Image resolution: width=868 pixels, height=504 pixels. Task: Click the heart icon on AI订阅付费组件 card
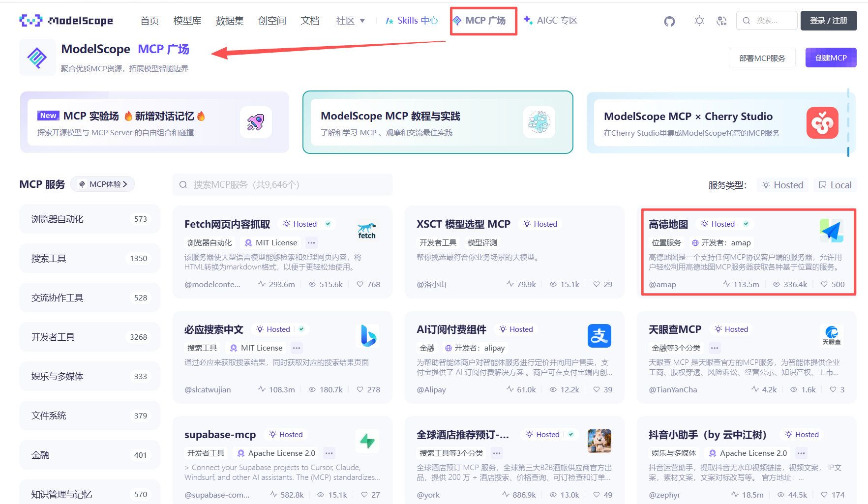(597, 389)
